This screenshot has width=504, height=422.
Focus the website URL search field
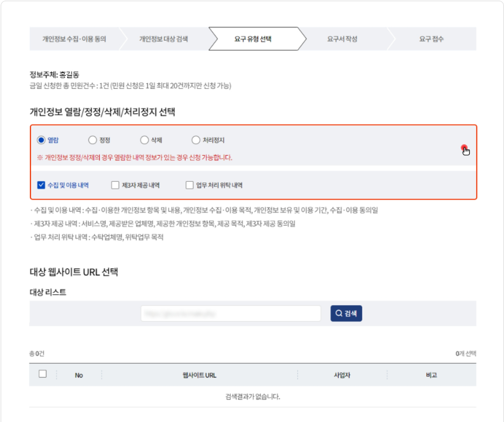tap(231, 313)
